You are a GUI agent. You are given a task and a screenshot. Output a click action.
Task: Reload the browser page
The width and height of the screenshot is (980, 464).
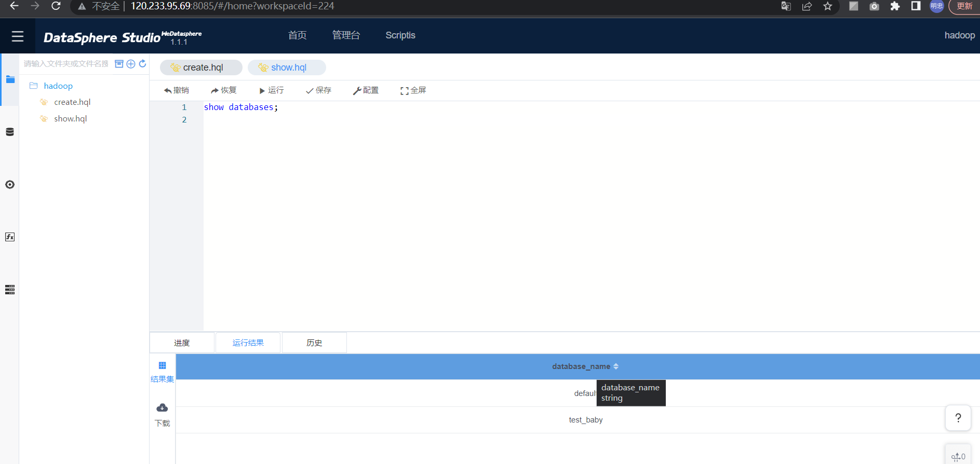point(56,6)
